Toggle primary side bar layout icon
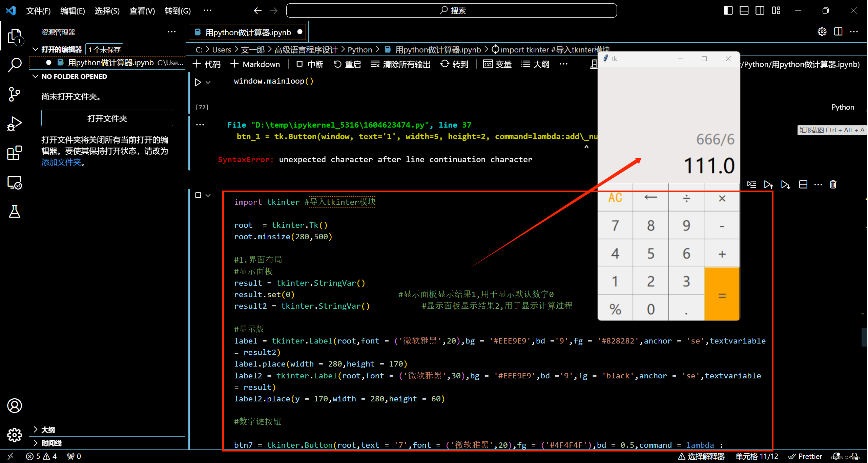868x463 pixels. [x=728, y=10]
